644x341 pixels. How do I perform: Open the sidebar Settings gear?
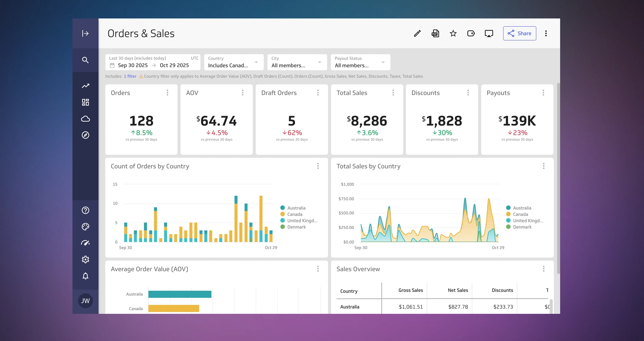click(86, 259)
